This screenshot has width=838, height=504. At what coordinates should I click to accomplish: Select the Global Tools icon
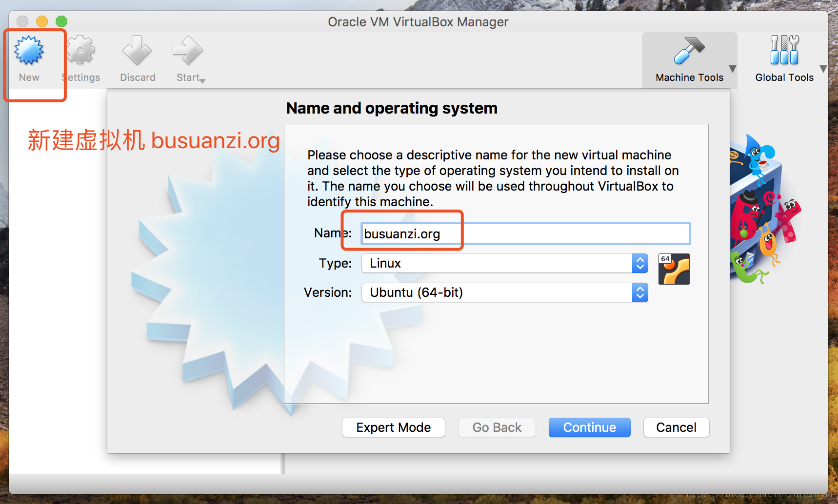784,50
